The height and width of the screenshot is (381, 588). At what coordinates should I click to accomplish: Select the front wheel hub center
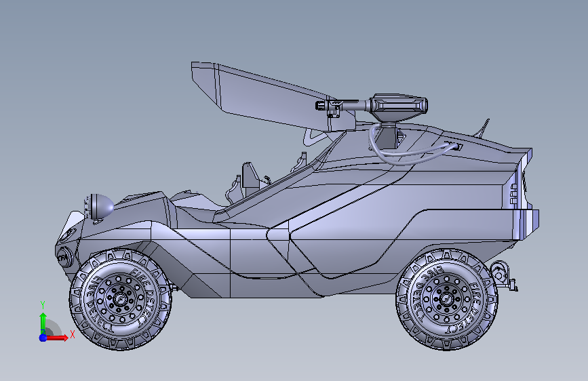point(121,299)
